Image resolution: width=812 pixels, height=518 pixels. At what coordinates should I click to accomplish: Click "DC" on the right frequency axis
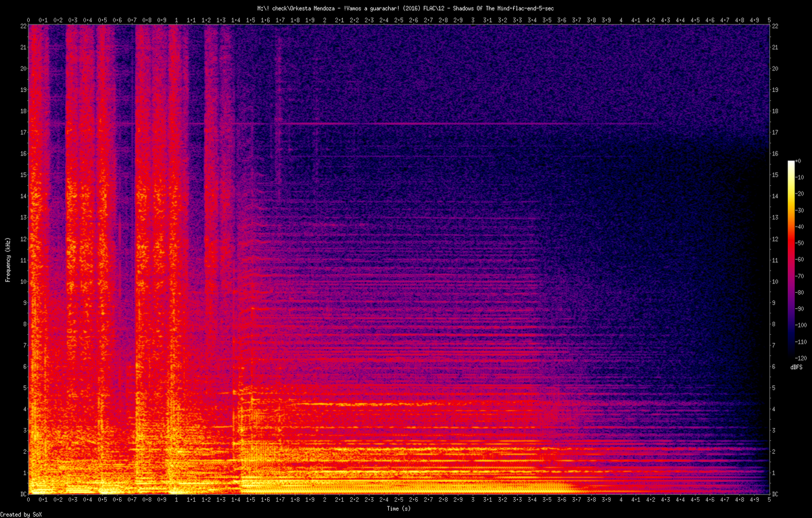click(x=776, y=494)
